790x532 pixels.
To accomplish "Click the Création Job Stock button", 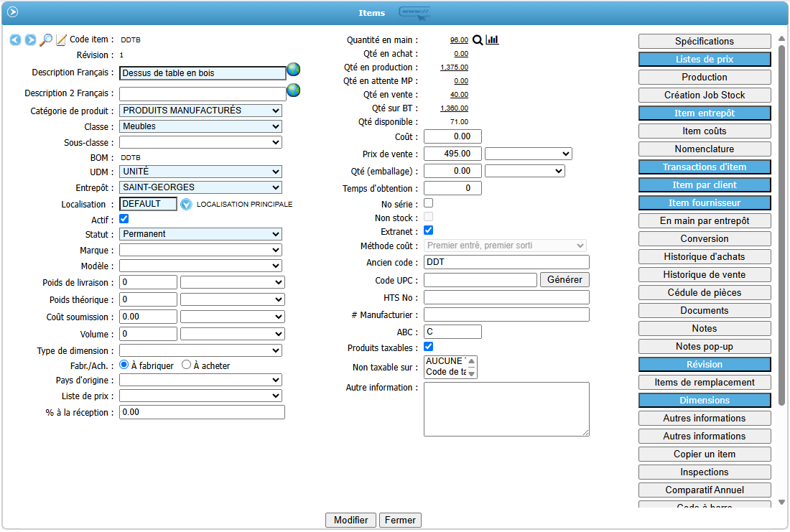I will click(x=705, y=95).
